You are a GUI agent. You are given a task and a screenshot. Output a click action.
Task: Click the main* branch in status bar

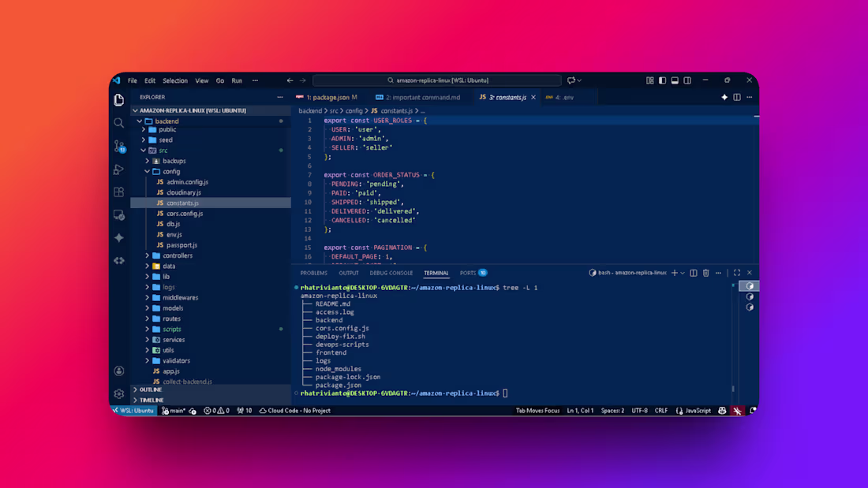(x=174, y=411)
